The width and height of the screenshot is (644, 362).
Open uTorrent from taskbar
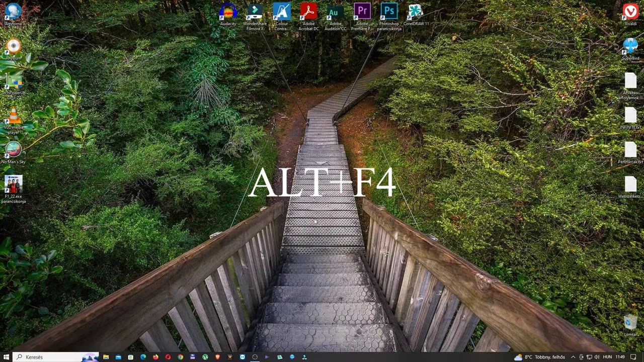(x=205, y=357)
